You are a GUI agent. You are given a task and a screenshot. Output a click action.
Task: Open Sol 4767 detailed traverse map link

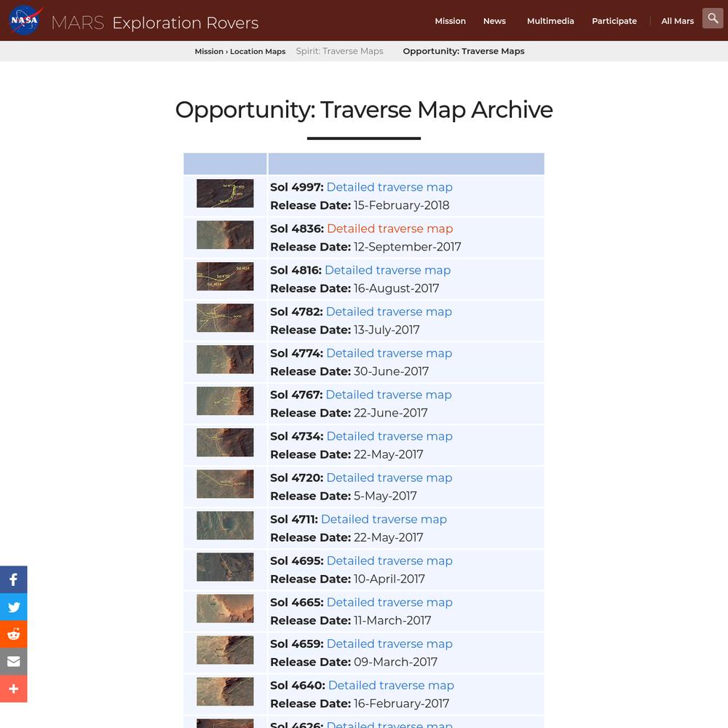389,395
